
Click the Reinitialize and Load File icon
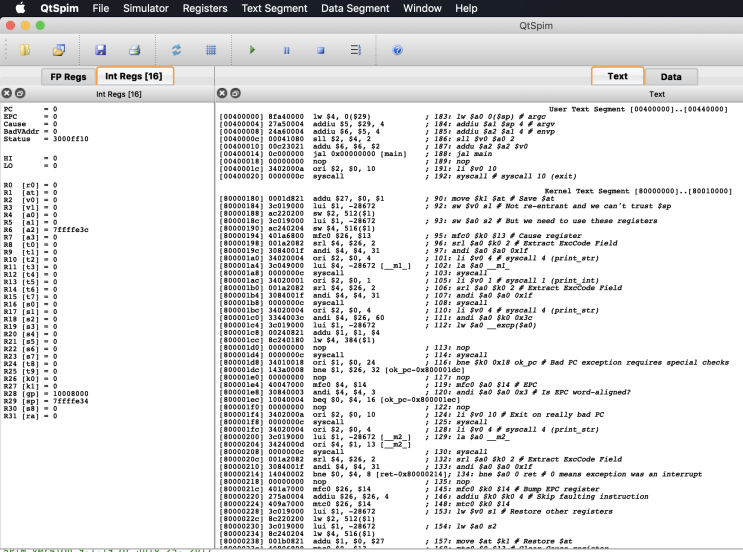tap(58, 49)
